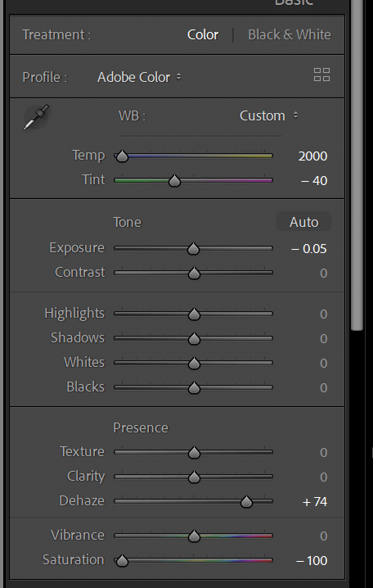Click the Dehaze value +74 field
This screenshot has height=588, width=373.
315,502
